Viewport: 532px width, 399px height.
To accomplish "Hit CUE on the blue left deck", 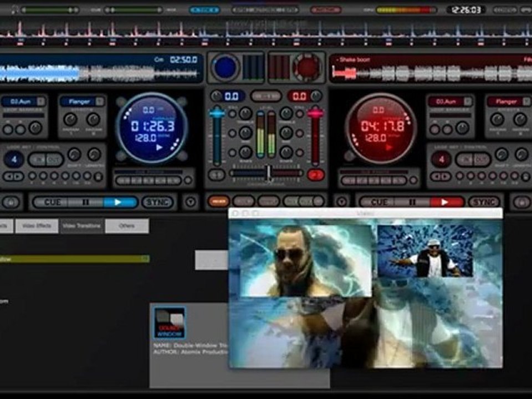I will [52, 203].
